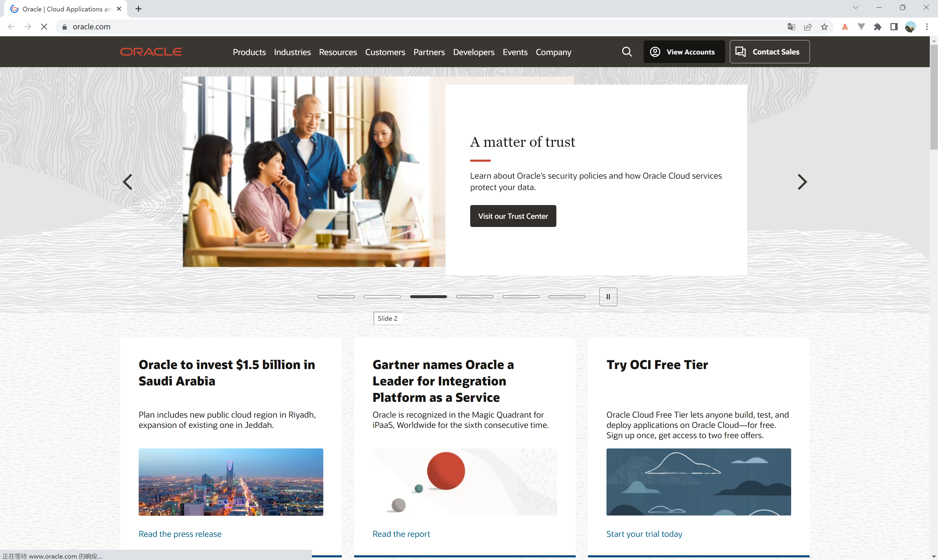Bookmark this page with the star
938x560 pixels.
click(x=824, y=27)
